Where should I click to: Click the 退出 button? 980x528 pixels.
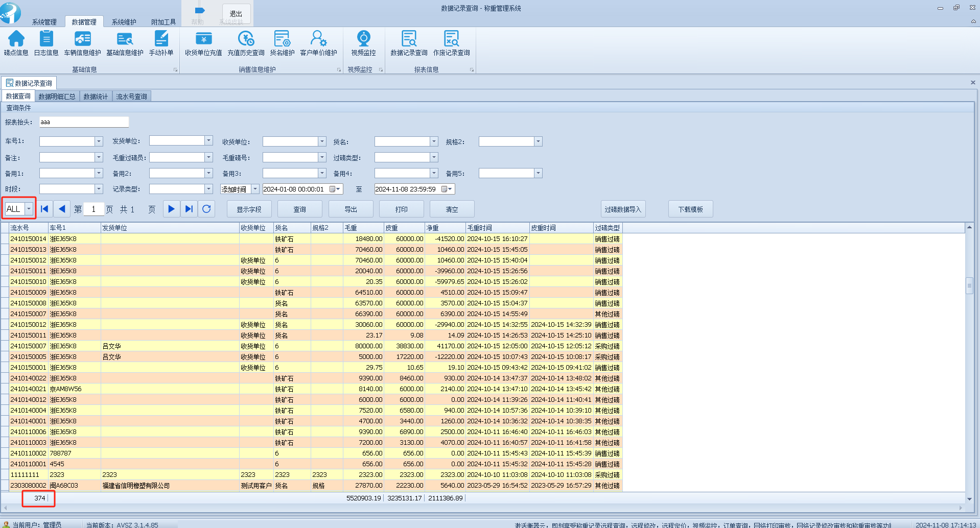(x=236, y=14)
